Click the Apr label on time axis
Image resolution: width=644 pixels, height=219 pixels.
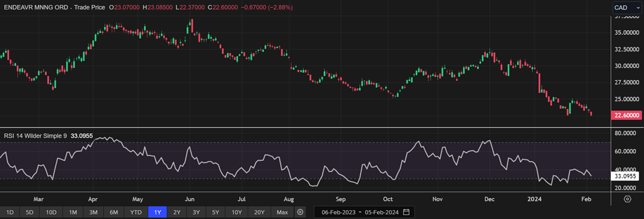92,199
